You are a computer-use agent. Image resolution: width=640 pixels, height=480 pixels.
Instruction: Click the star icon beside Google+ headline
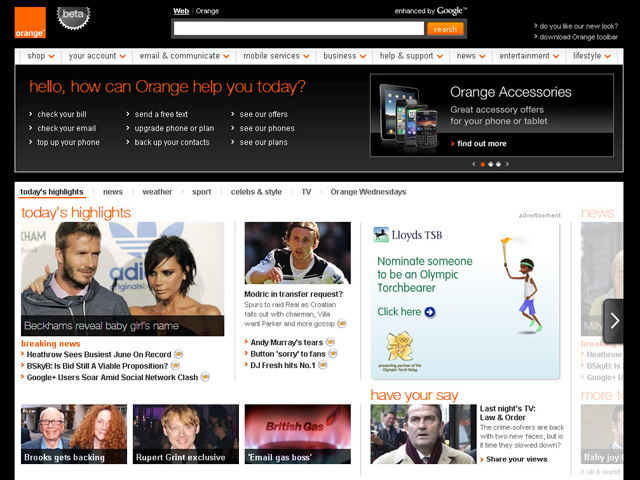(205, 377)
